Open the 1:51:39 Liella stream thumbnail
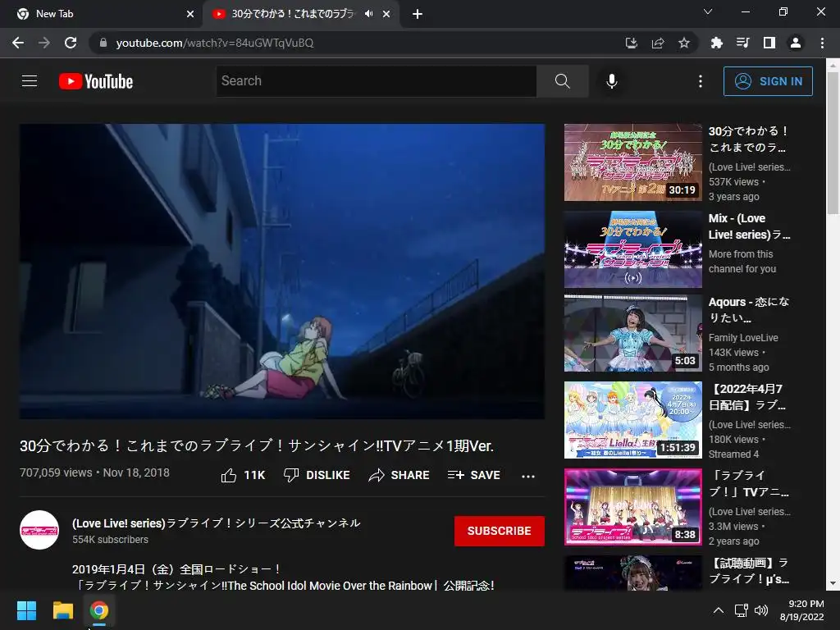840x630 pixels. pyautogui.click(x=632, y=420)
